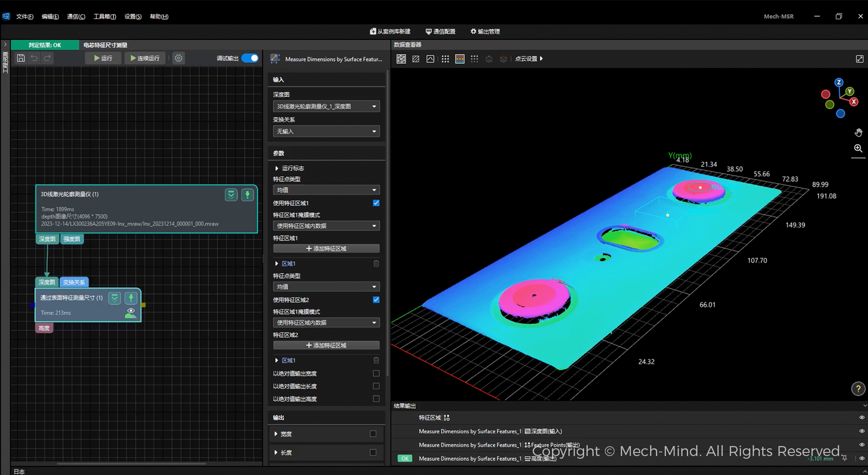Open the help question mark icon
This screenshot has height=475, width=868.
pos(858,389)
